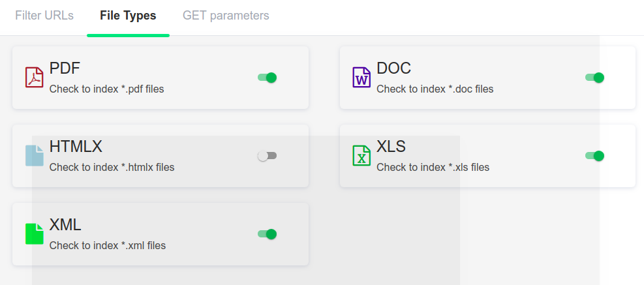Click "Check to index *.pdf files" text
This screenshot has width=644, height=285.
click(x=106, y=89)
